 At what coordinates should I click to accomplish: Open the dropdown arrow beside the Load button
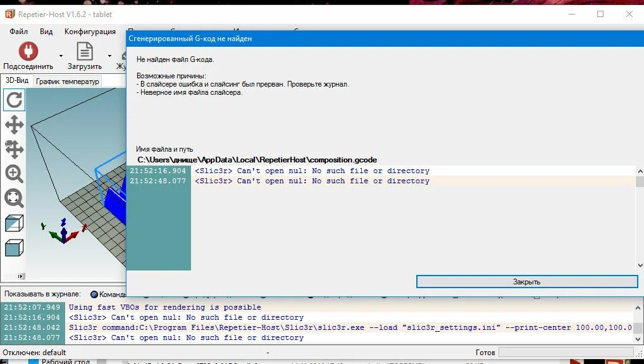point(109,56)
